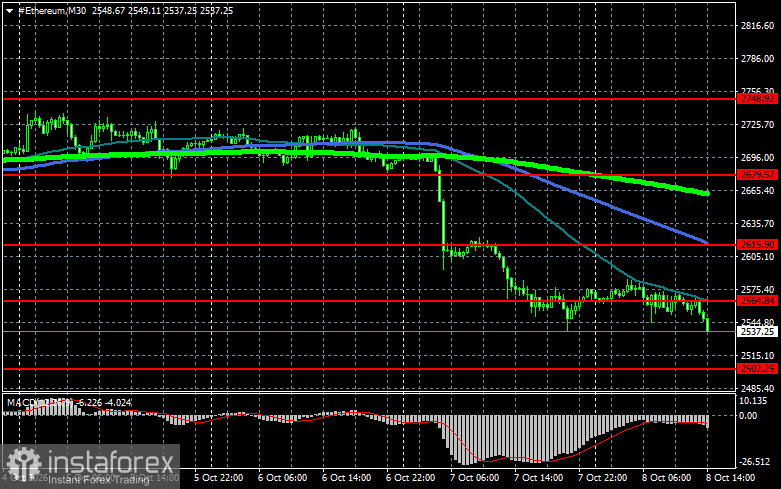Click the 2665.40 price scale value
Screen dimensions: 781x489
tap(757, 191)
